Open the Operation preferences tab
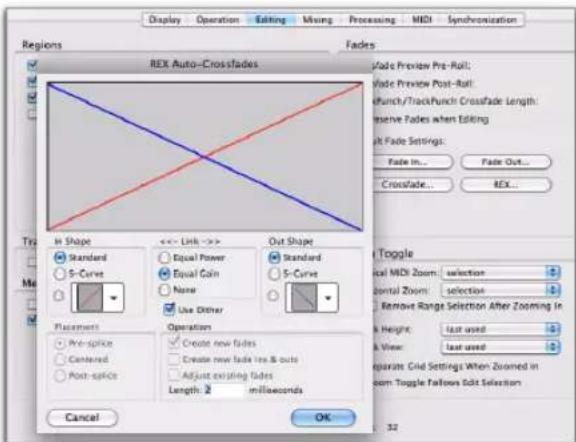This screenshot has width=576, height=442. 217,20
